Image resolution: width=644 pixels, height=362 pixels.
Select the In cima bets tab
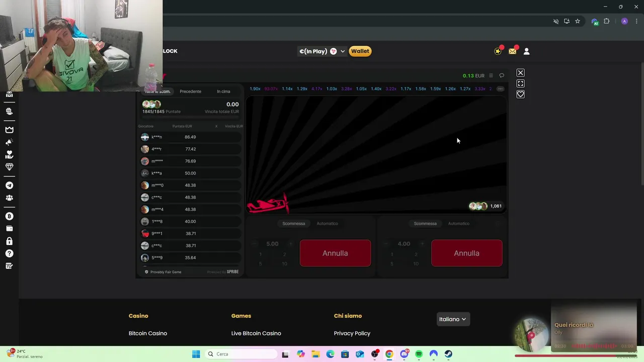(223, 92)
